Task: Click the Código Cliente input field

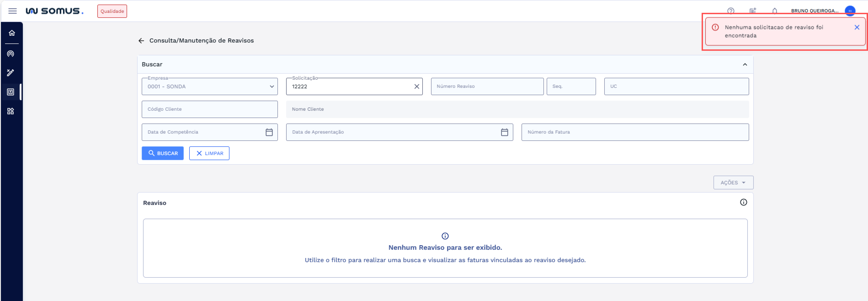Action: pos(210,109)
